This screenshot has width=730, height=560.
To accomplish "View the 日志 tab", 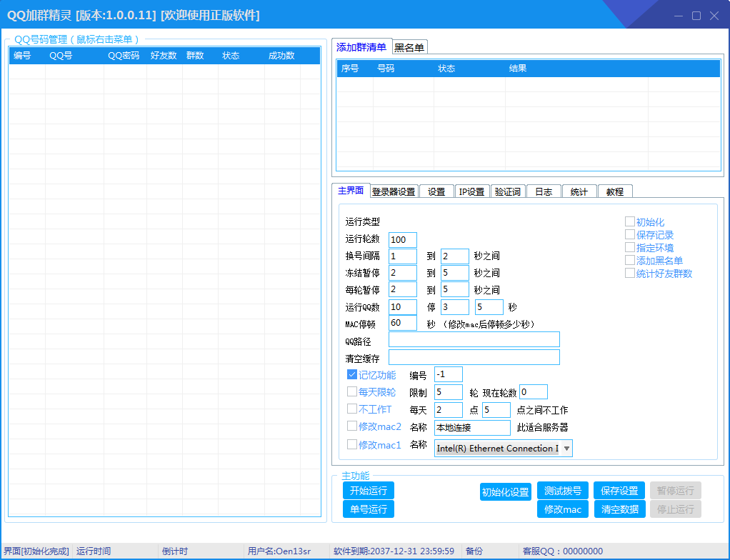I will (x=544, y=191).
